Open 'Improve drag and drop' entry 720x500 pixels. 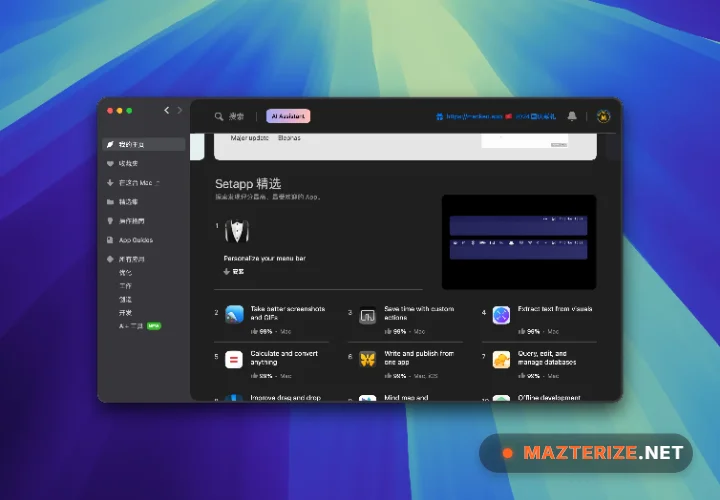pyautogui.click(x=285, y=398)
